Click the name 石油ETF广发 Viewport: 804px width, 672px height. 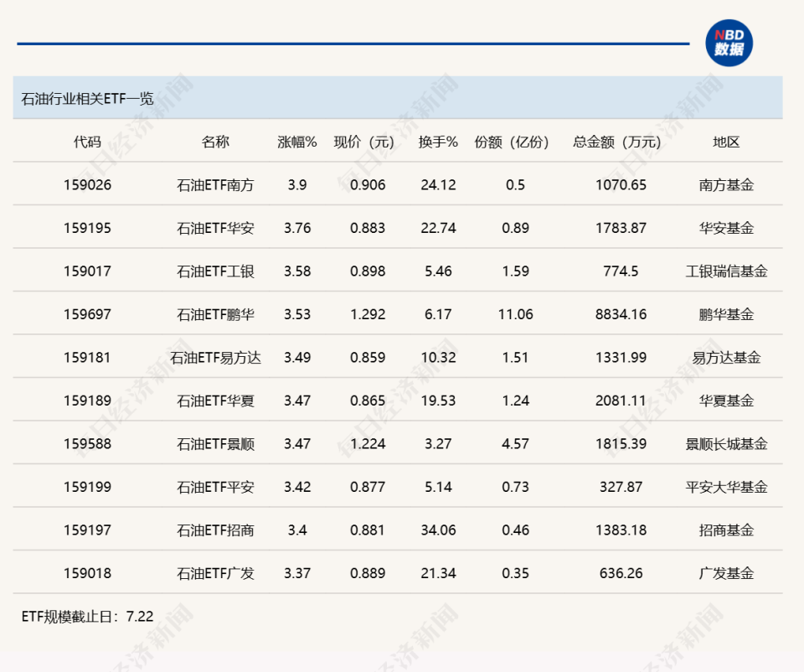215,572
